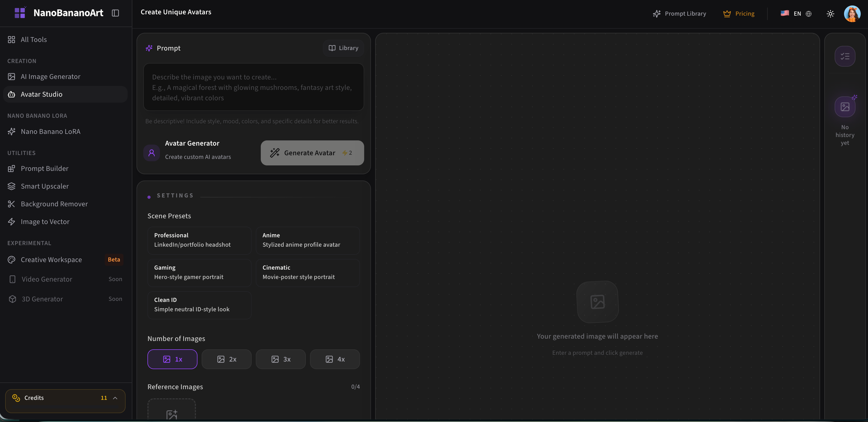The height and width of the screenshot is (422, 868).
Task: Select the 2x number of images option
Action: tap(226, 359)
